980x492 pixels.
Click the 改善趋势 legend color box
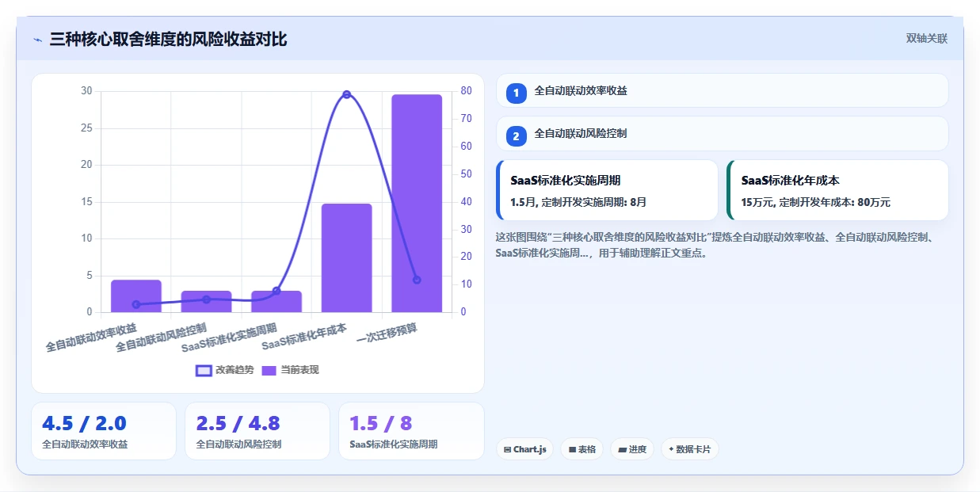(204, 371)
